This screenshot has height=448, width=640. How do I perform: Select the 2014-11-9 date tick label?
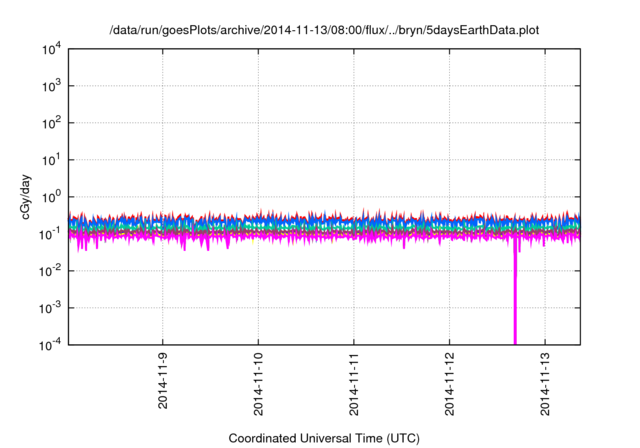[163, 380]
